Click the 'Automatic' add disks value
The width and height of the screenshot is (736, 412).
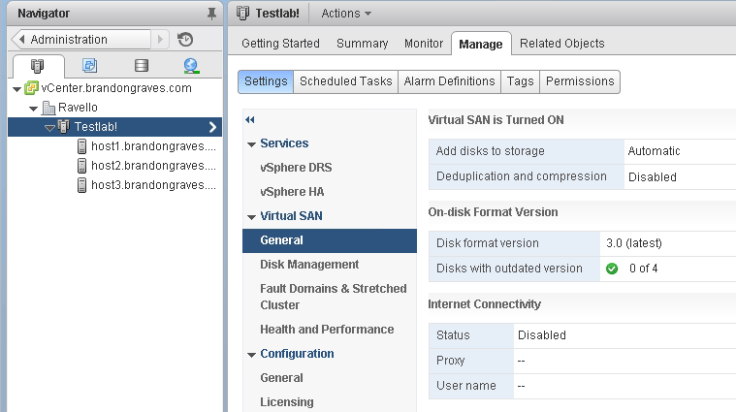tap(654, 151)
